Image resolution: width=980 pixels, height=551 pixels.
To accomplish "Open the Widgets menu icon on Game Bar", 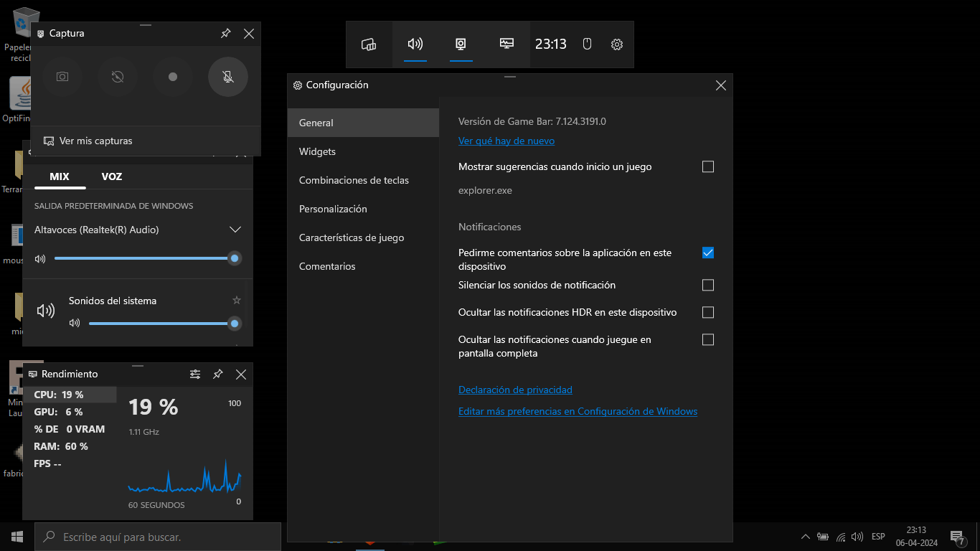I will pos(369,44).
